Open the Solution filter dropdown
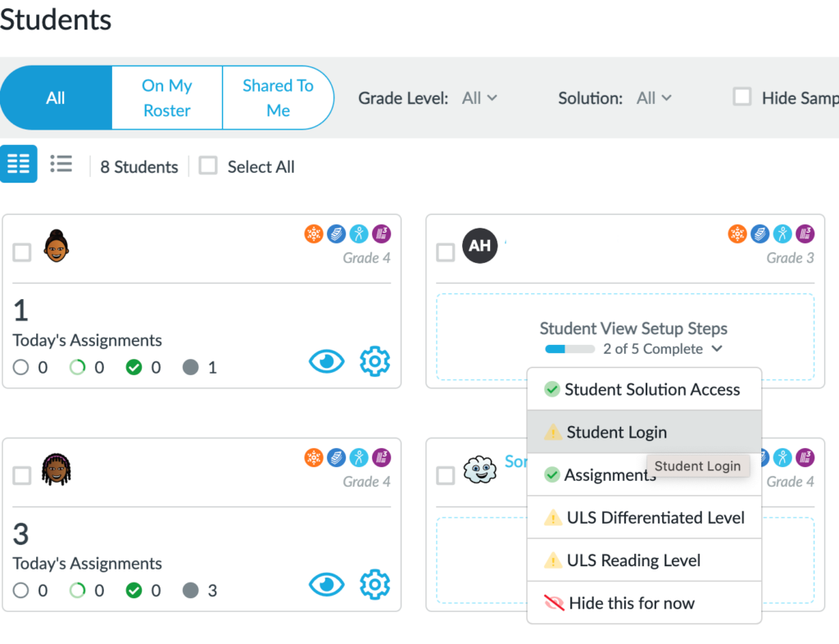Image resolution: width=839 pixels, height=644 pixels. 654,98
